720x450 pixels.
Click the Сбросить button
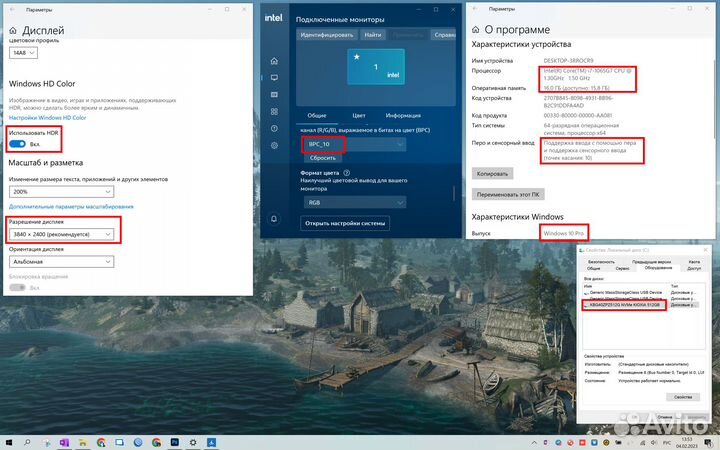coord(322,158)
